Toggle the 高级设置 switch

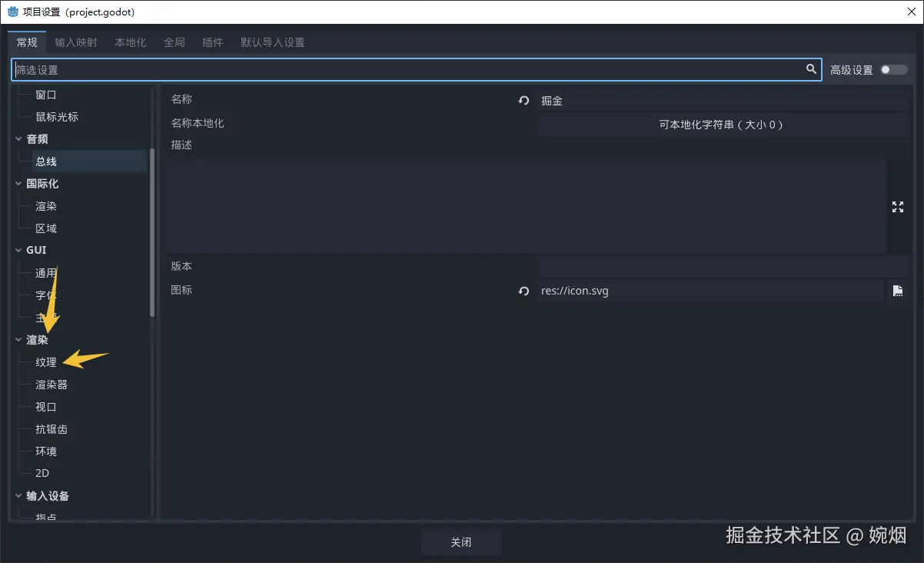894,70
